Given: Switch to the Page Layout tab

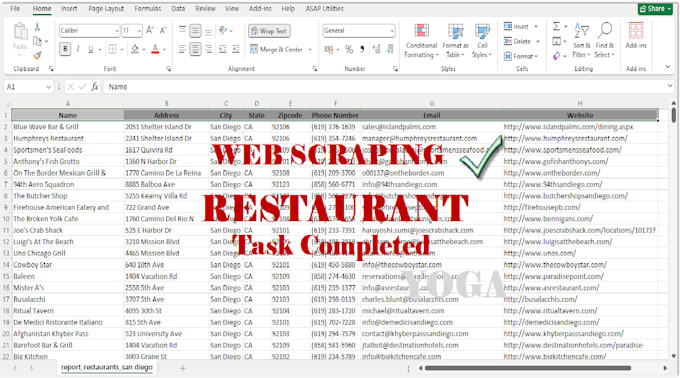Looking at the screenshot, I should [106, 8].
